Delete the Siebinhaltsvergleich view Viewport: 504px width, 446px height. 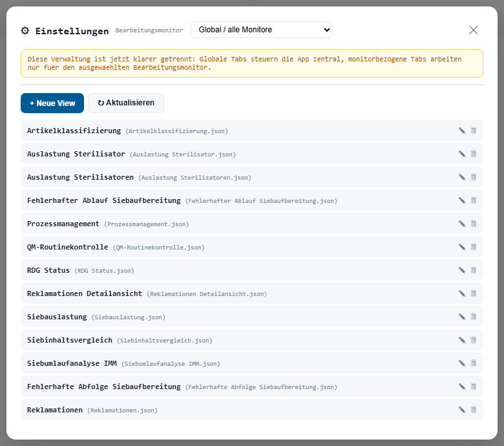click(x=473, y=340)
